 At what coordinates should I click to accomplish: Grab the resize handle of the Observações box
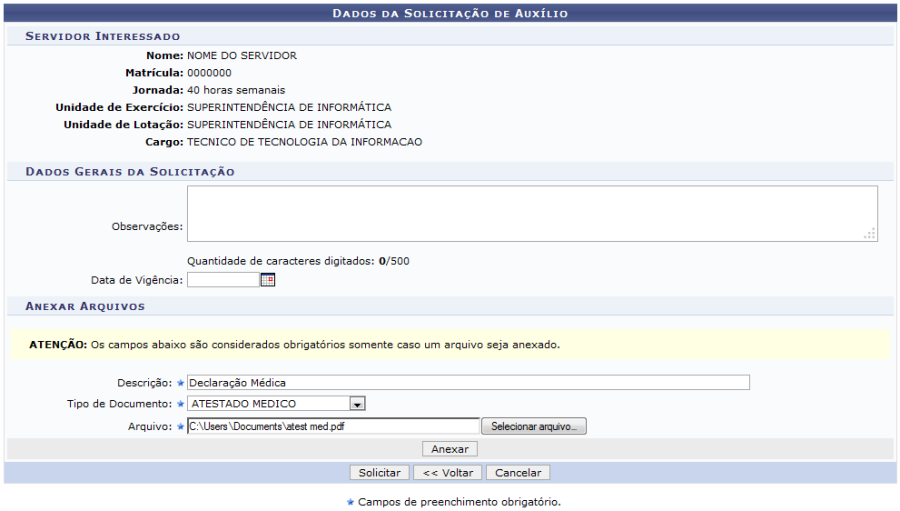(x=870, y=234)
